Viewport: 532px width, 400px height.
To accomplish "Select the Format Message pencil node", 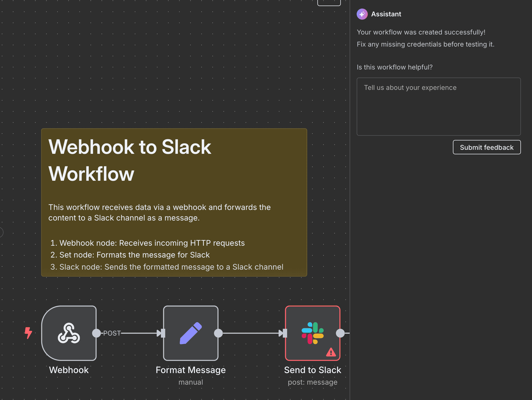I will (x=191, y=333).
